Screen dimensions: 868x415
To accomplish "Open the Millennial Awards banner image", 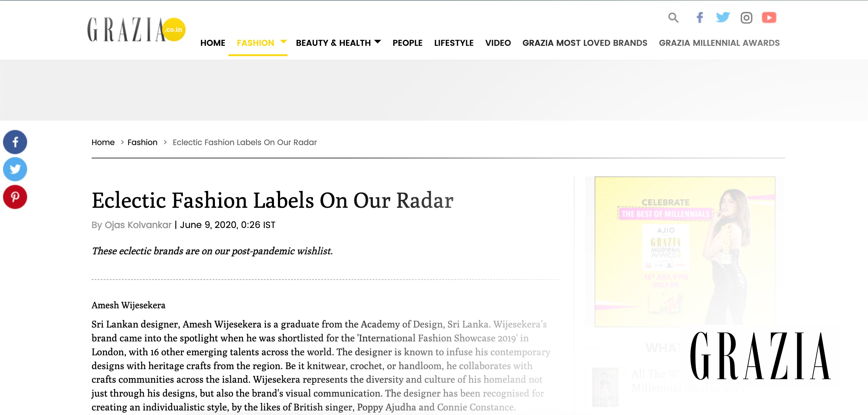I will point(685,252).
